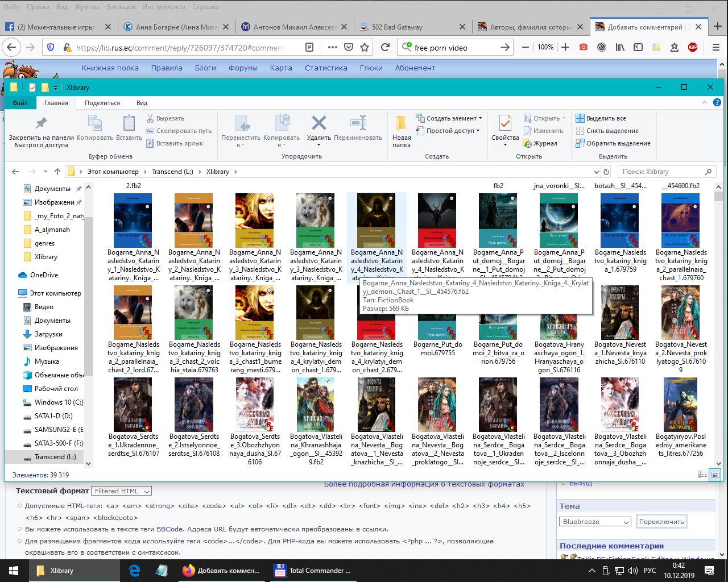Click the Properties (Свойства) icon
Image resolution: width=728 pixels, height=582 pixels.
[505, 124]
